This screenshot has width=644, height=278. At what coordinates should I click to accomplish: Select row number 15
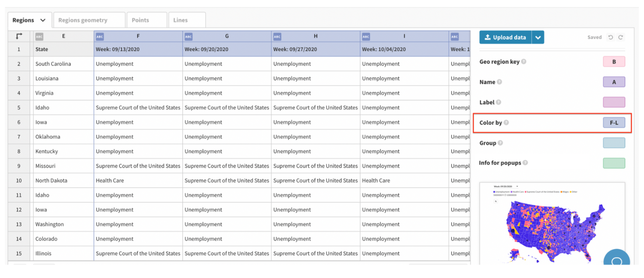click(x=19, y=253)
